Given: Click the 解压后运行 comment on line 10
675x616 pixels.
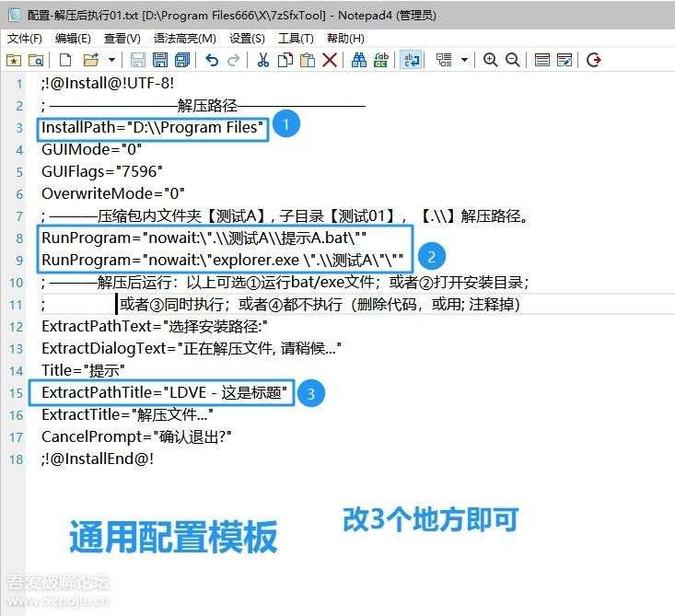Looking at the screenshot, I should 285,283.
